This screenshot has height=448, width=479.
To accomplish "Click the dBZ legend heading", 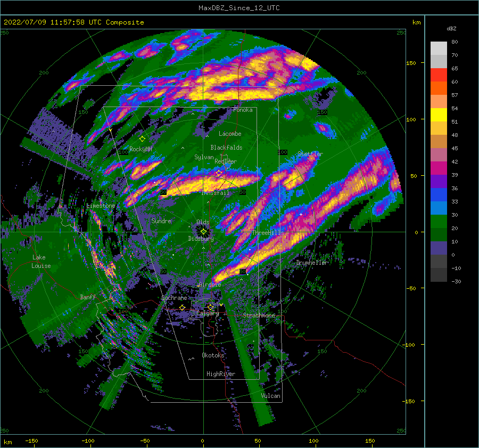I will [x=451, y=28].
